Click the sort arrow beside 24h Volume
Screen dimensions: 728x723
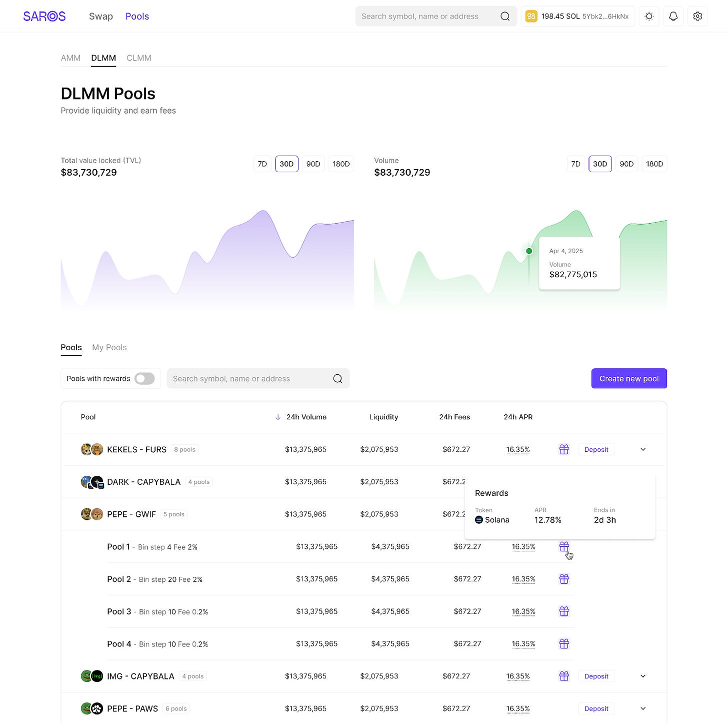tap(278, 417)
